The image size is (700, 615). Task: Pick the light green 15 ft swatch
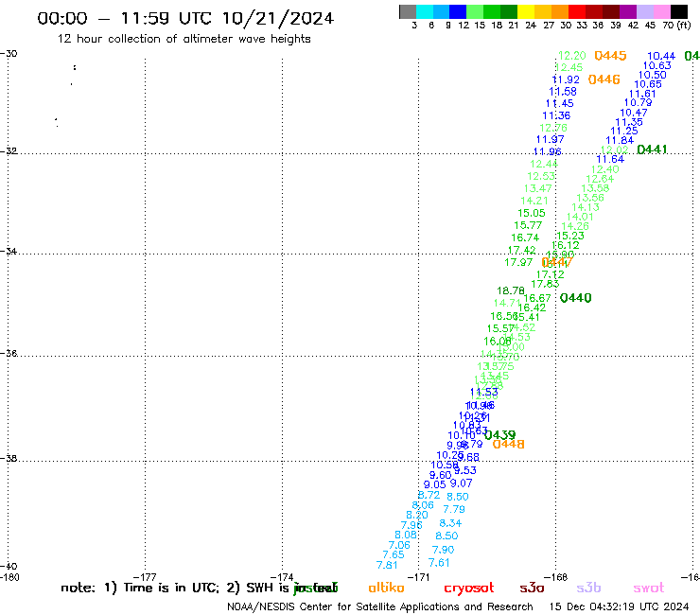click(x=475, y=11)
